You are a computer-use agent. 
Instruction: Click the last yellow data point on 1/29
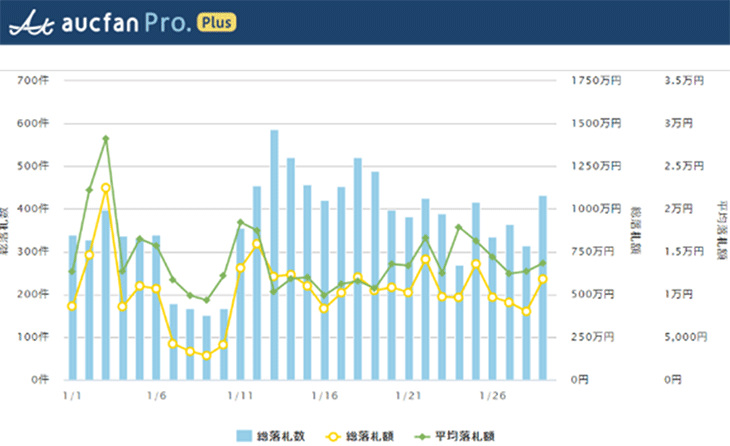pyautogui.click(x=543, y=279)
